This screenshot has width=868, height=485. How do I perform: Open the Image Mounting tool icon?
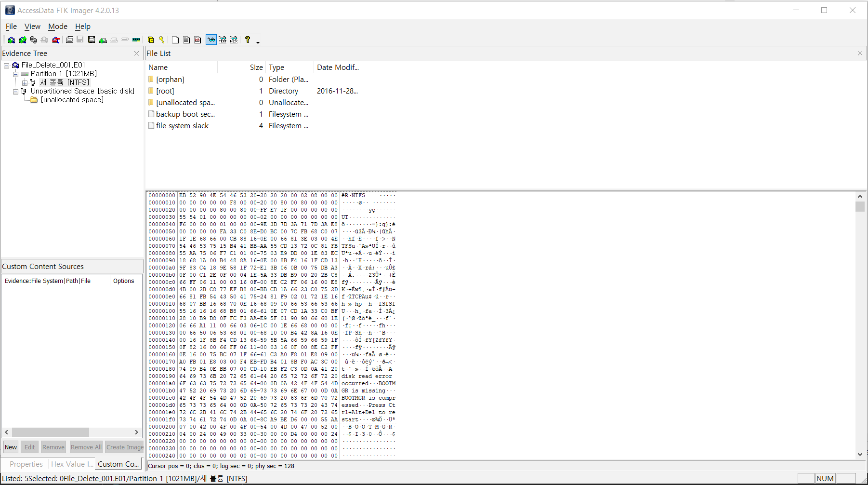pyautogui.click(x=33, y=40)
